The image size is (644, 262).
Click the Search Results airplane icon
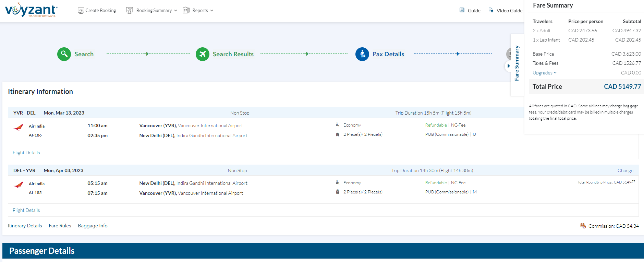point(203,54)
